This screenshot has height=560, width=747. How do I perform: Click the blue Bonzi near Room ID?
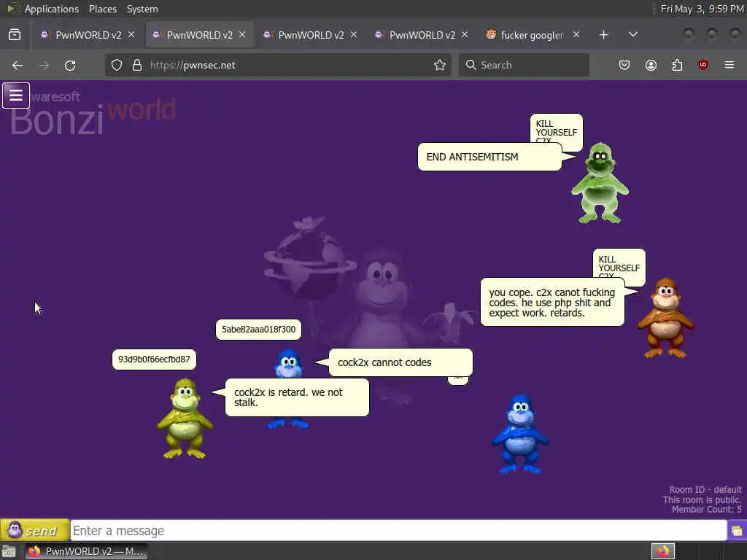[520, 435]
